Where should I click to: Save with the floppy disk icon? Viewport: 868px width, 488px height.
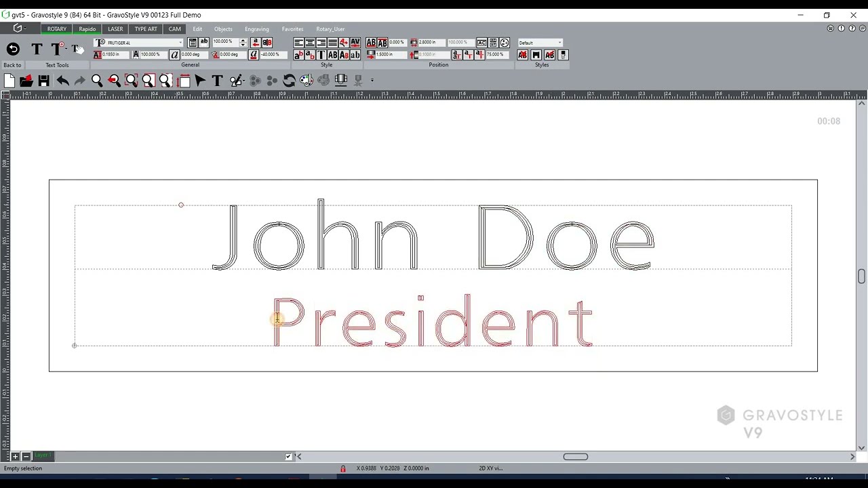pyautogui.click(x=43, y=81)
